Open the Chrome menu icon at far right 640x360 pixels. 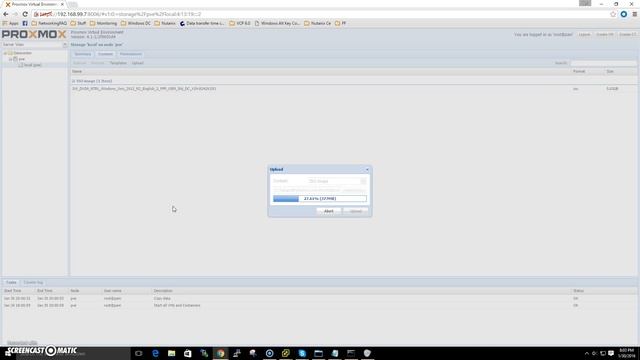tap(635, 14)
